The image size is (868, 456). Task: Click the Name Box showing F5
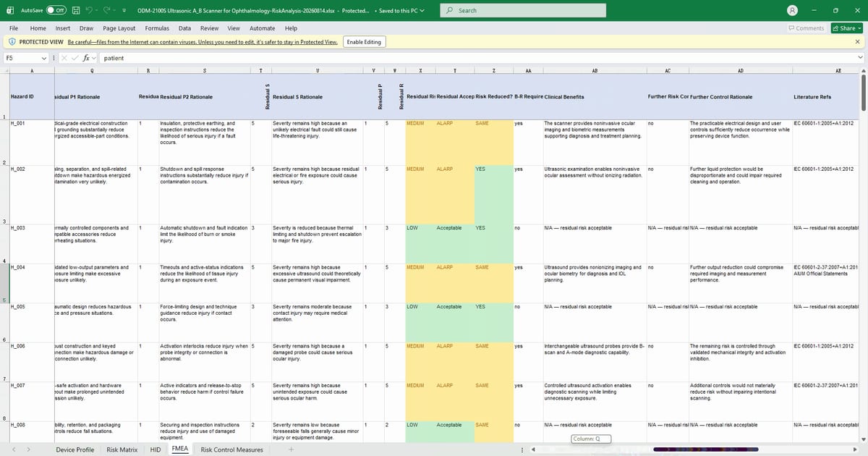point(22,57)
